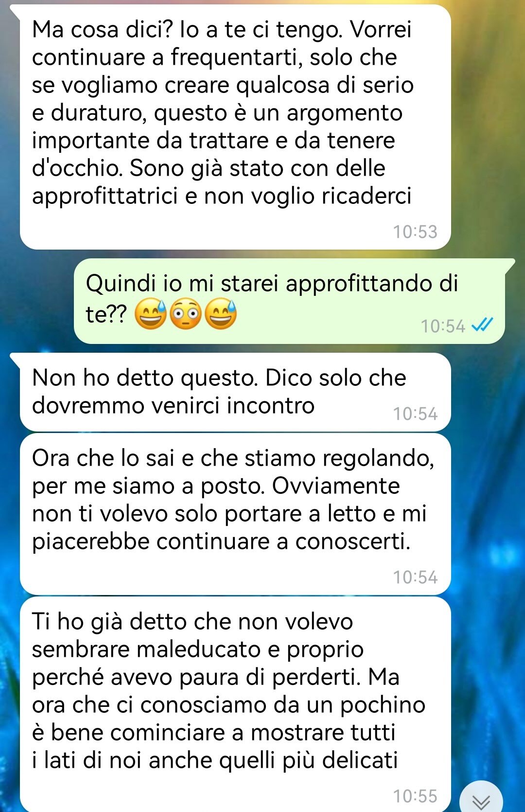
Task: Tap the wide-eyed flushed face emoji
Action: pos(186,315)
